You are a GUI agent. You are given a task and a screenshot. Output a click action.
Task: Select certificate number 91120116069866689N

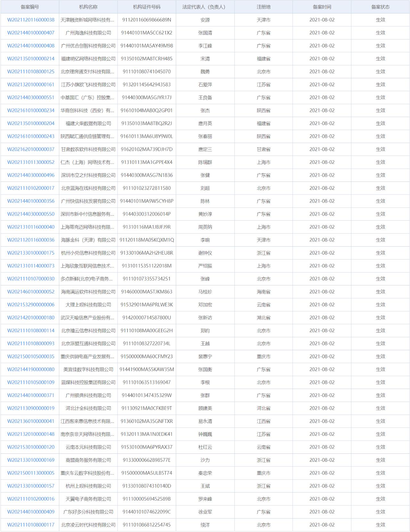click(147, 20)
